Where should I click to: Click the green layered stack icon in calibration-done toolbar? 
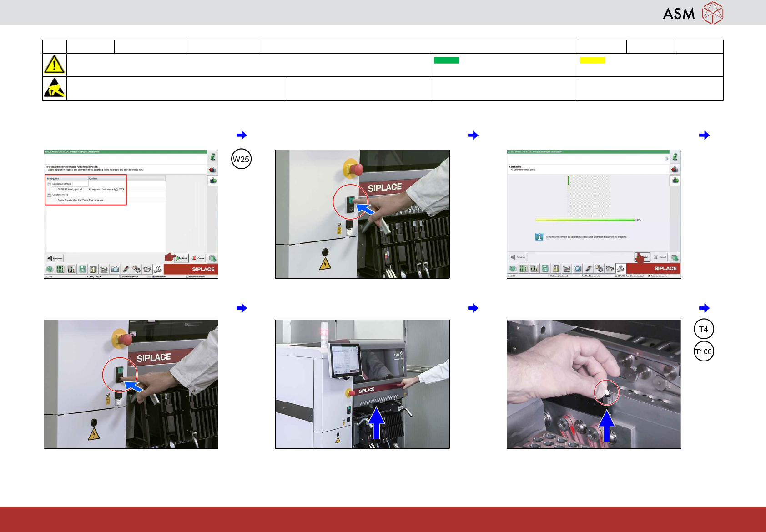513,268
